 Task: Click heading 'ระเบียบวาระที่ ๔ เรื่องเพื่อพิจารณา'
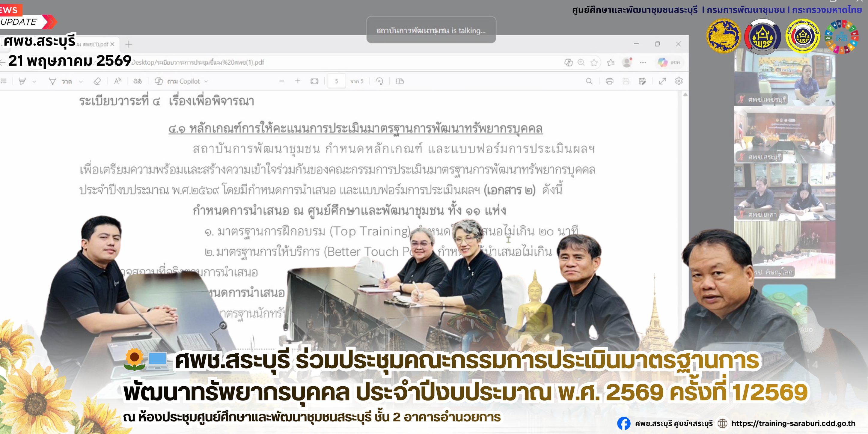166,101
